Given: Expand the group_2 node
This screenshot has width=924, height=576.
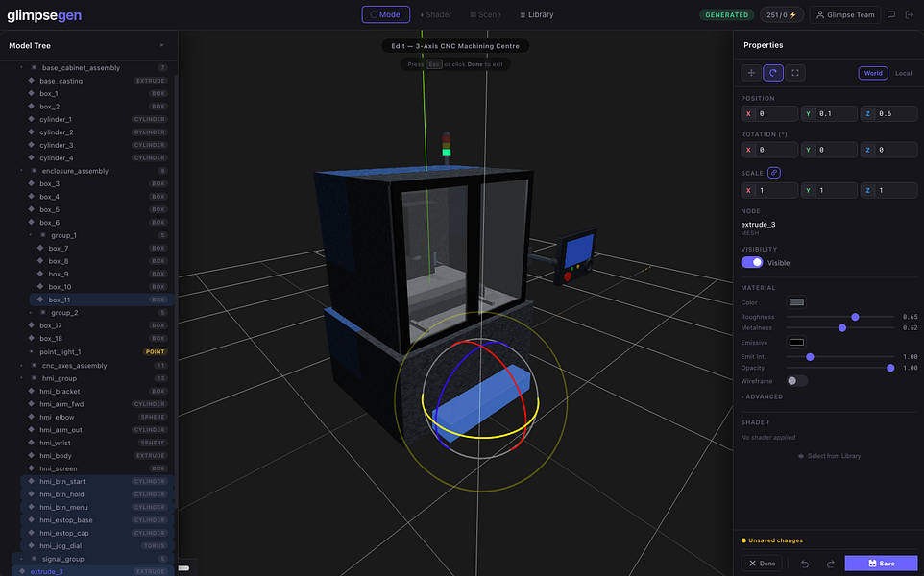Looking at the screenshot, I should 31,313.
